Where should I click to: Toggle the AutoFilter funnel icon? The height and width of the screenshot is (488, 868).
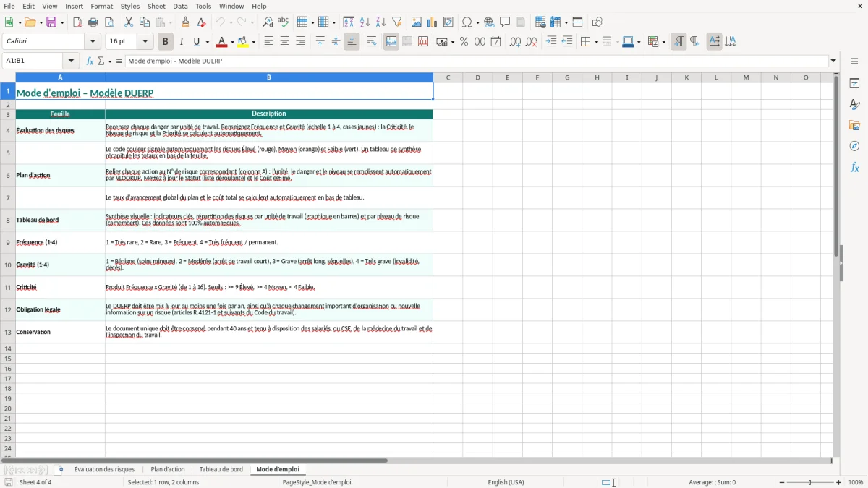pos(397,22)
